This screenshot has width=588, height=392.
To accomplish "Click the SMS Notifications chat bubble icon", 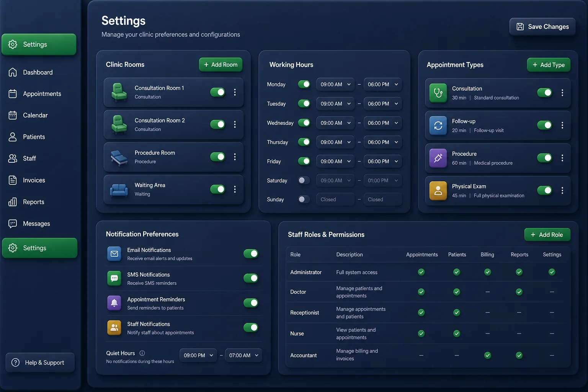I will [x=114, y=278].
